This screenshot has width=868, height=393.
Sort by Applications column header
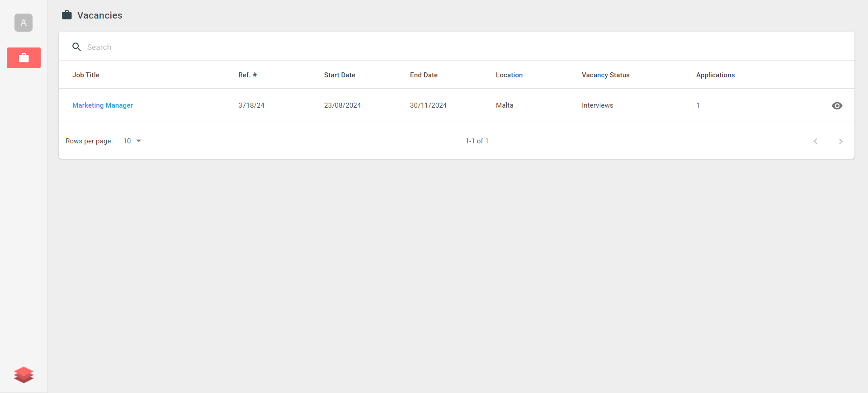715,75
